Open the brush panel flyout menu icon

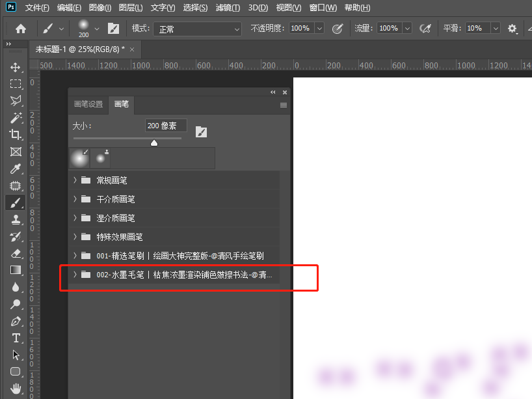point(284,105)
